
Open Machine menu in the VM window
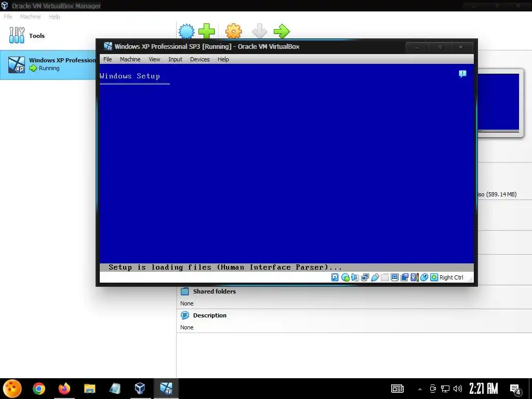tap(130, 59)
